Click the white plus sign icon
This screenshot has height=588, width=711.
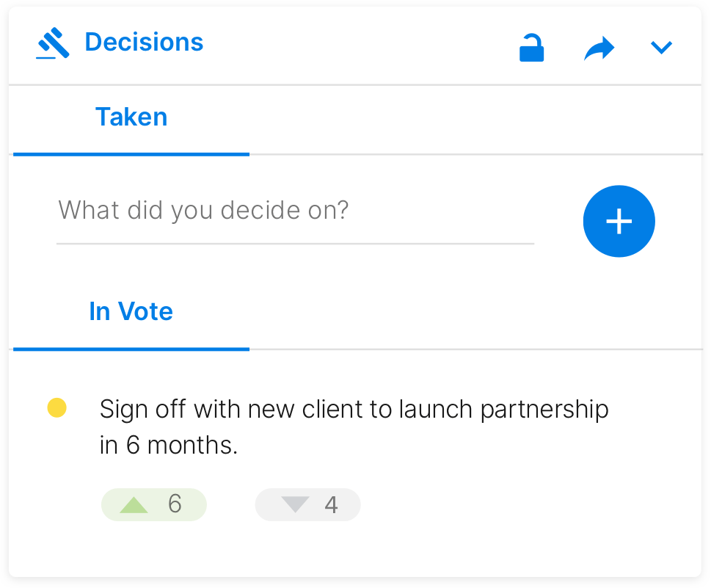pyautogui.click(x=619, y=222)
